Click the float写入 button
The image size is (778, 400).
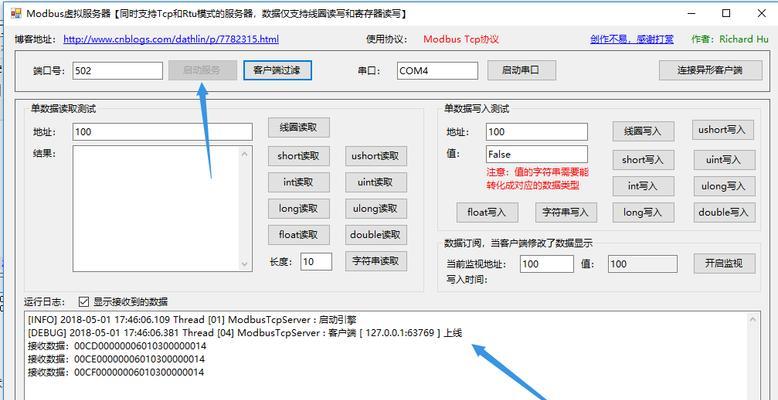487,212
